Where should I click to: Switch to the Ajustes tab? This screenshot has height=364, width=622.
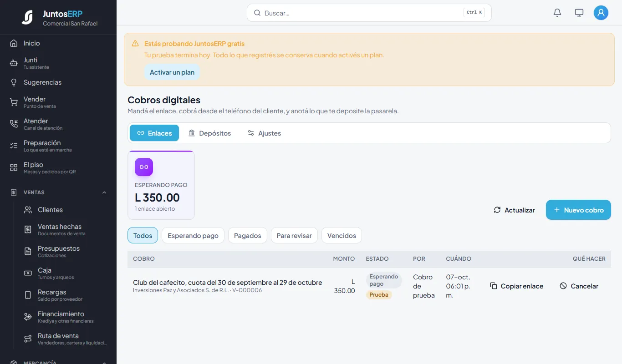click(264, 133)
